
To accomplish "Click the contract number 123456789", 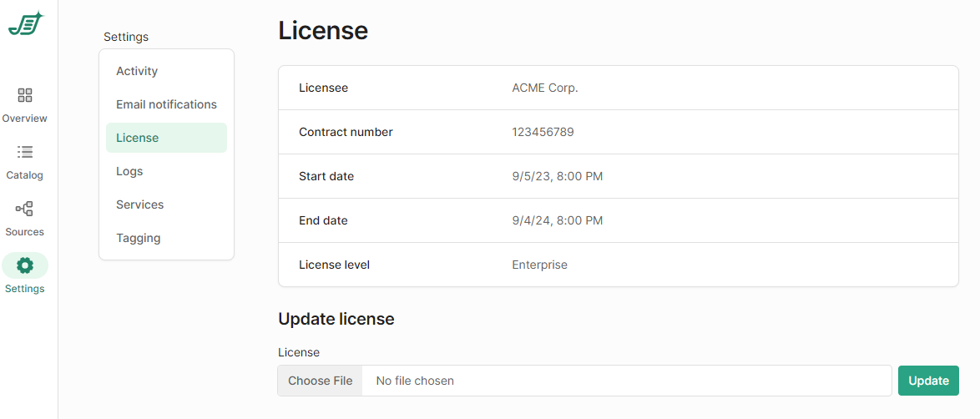I will click(543, 132).
